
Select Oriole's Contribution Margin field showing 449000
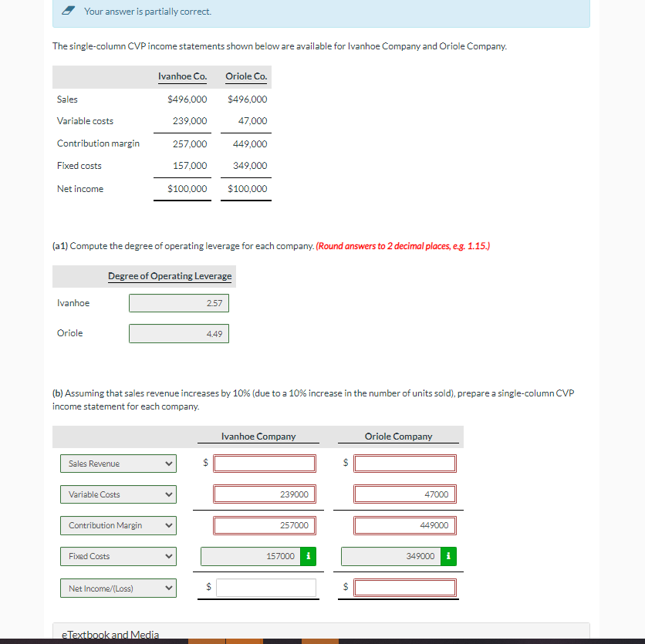[404, 525]
